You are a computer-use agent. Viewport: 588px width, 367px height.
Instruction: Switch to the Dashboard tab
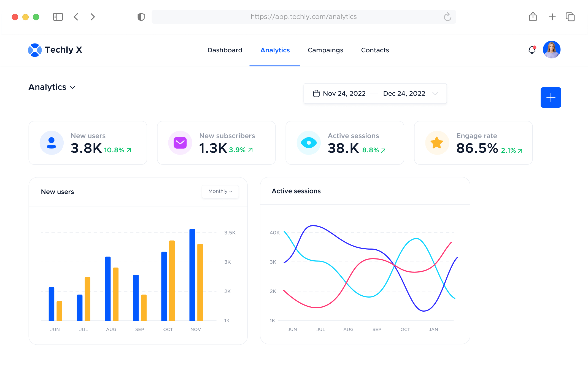pyautogui.click(x=225, y=50)
